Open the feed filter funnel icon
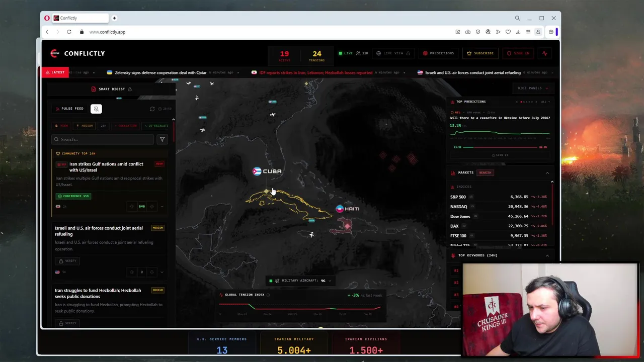Image resolution: width=644 pixels, height=362 pixels. (x=162, y=139)
